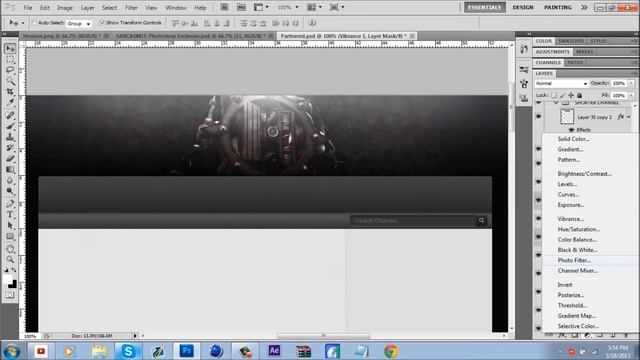Select the Quick Selection tool
Image resolution: width=640 pixels, height=360 pixels.
coord(10,81)
